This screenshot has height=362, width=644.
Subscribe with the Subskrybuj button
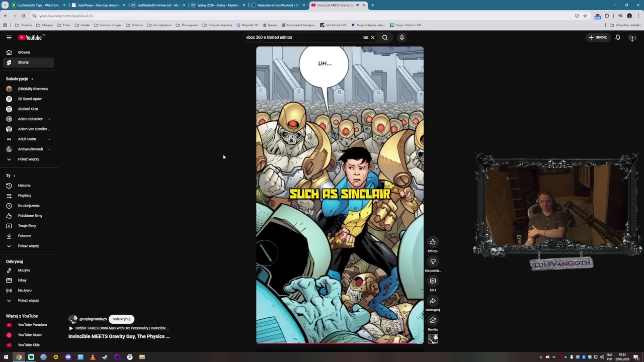[x=121, y=319]
